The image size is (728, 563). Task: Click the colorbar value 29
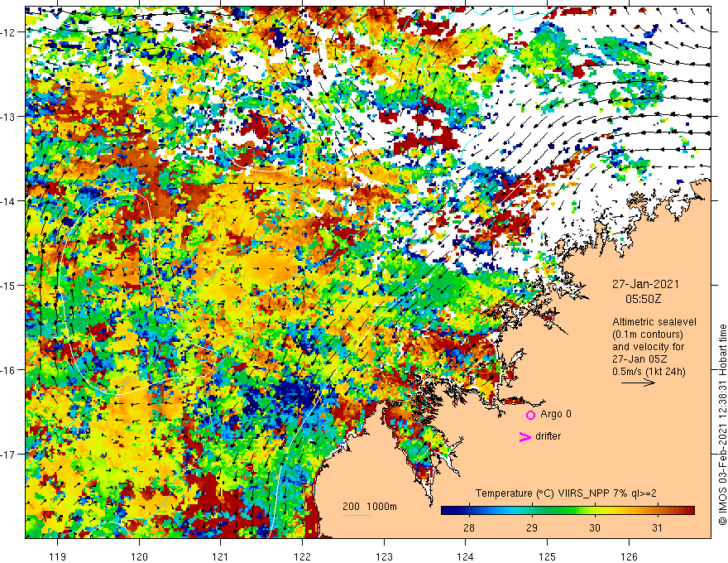tap(532, 527)
